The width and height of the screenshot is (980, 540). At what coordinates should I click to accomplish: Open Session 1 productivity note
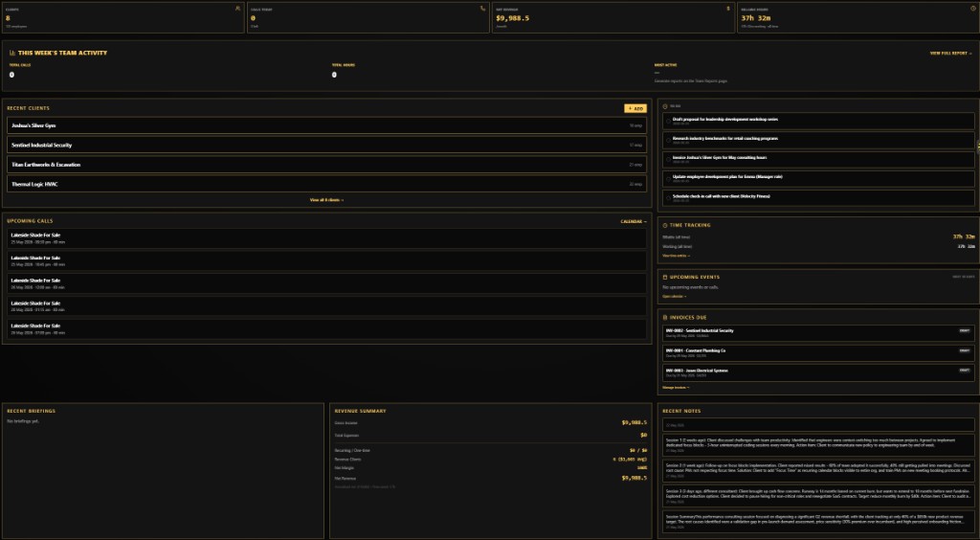tap(818, 445)
